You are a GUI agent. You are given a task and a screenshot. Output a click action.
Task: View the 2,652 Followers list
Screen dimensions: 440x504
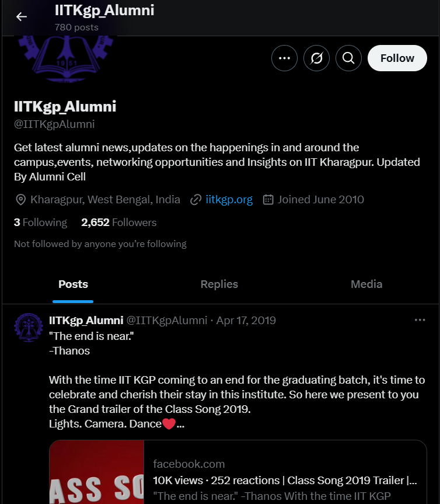coord(119,223)
